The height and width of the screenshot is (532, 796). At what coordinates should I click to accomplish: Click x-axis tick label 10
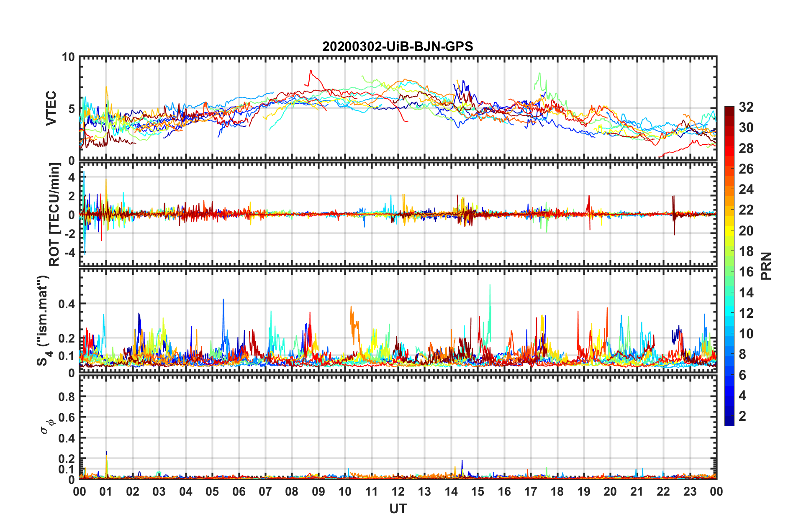coord(345,491)
